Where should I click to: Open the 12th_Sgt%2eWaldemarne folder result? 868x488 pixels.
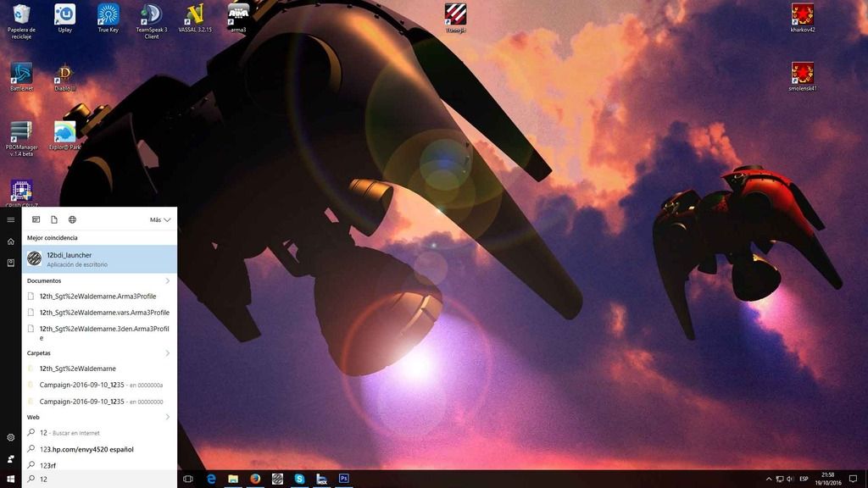click(100, 369)
